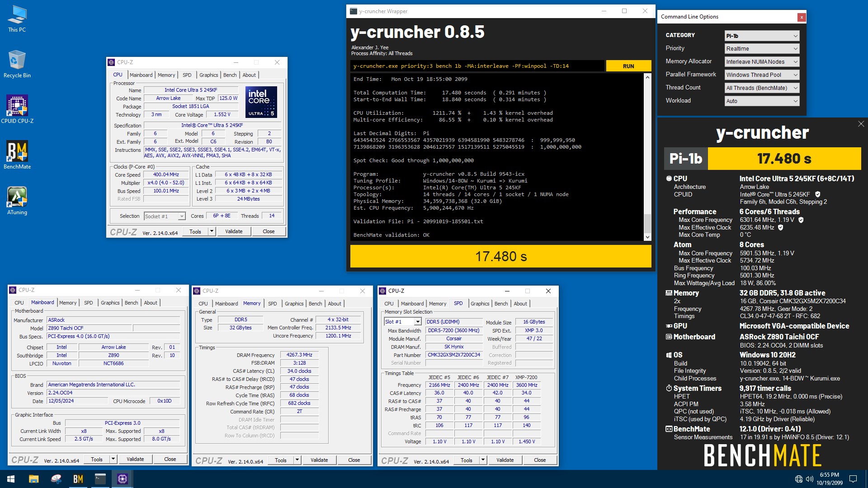Viewport: 868px width, 488px height.
Task: Click the Core Speed 400.04 MHz value
Action: tap(166, 175)
